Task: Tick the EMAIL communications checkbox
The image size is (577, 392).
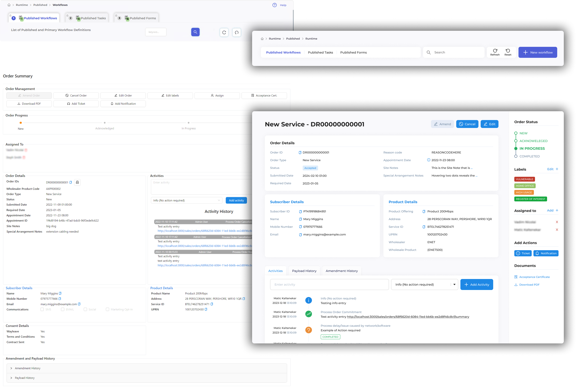Action: point(62,309)
